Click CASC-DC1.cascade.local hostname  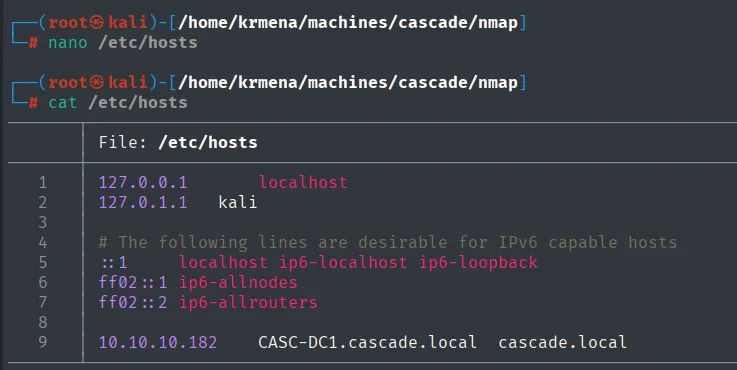tap(368, 342)
